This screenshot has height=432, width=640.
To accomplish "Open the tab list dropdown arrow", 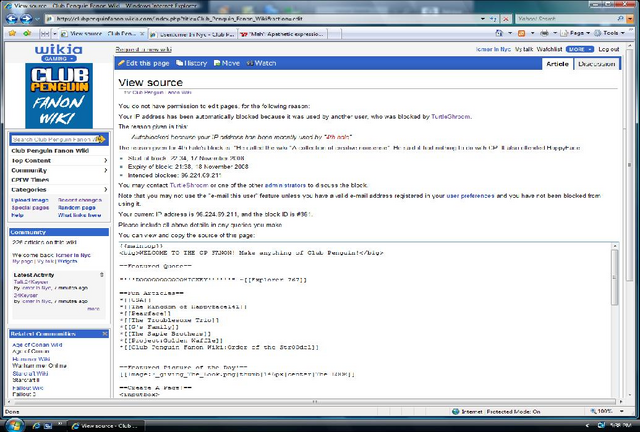I will tap(55, 34).
